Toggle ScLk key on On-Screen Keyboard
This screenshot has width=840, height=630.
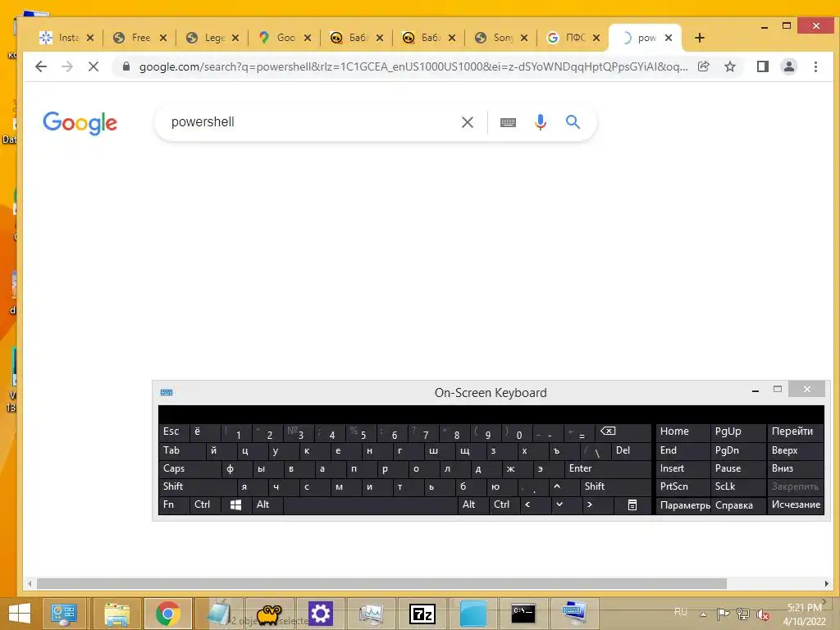tap(738, 486)
